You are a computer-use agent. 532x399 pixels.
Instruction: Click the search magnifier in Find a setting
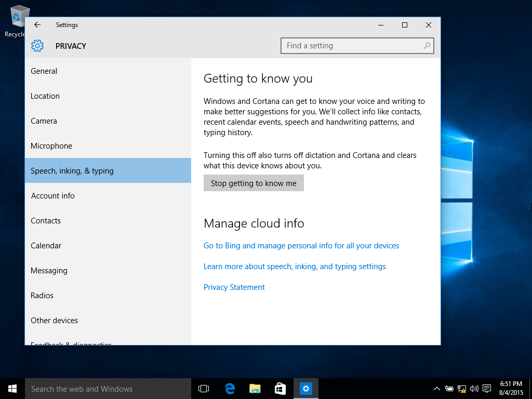coord(427,46)
